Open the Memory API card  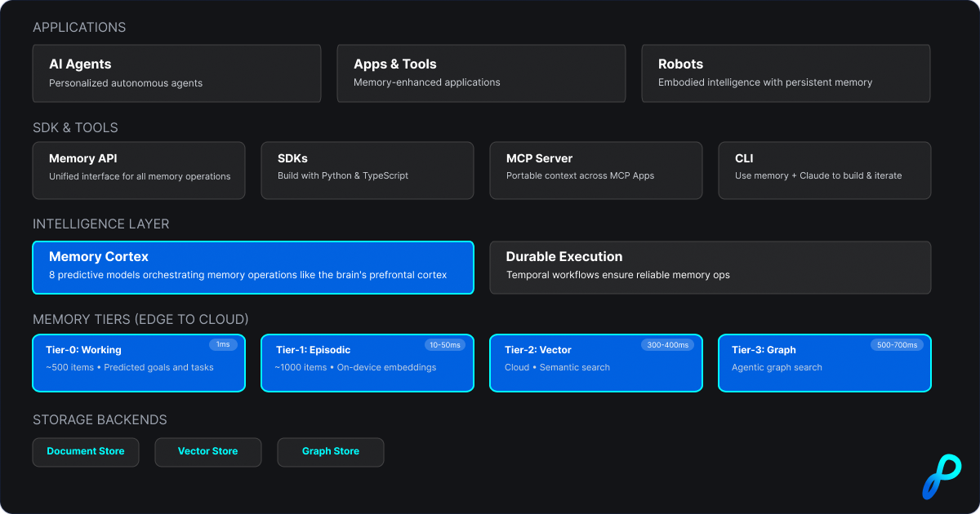139,171
